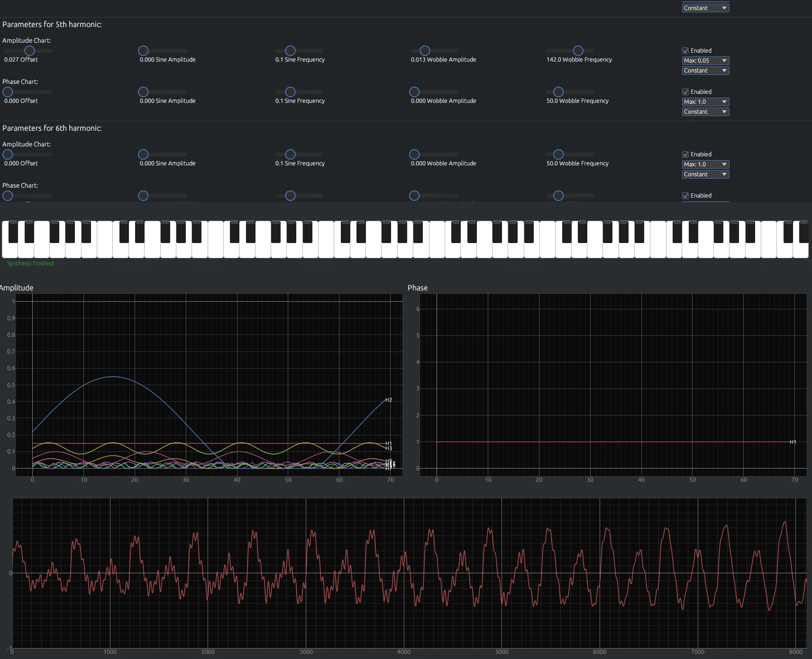Image resolution: width=812 pixels, height=659 pixels.
Task: Click the H1 label in Phase chart
Action: (x=793, y=442)
